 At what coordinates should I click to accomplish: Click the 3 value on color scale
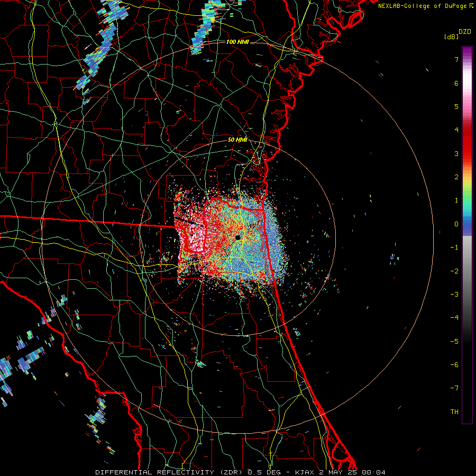pyautogui.click(x=456, y=153)
